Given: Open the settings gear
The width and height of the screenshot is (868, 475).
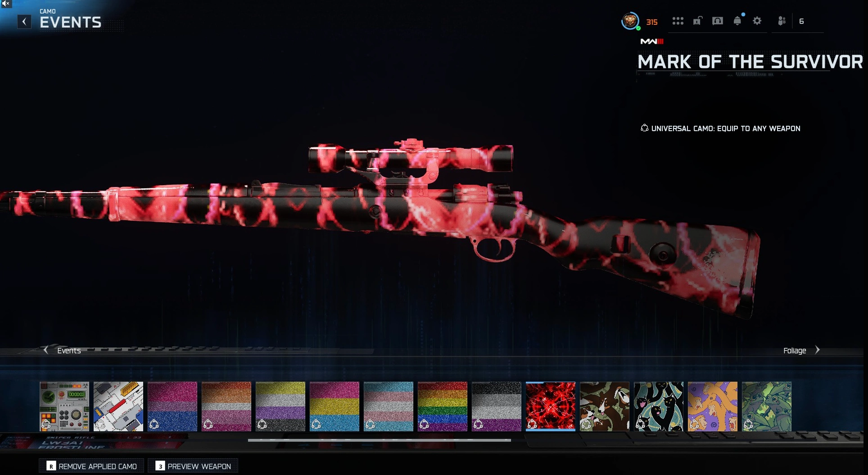Looking at the screenshot, I should pyautogui.click(x=757, y=21).
